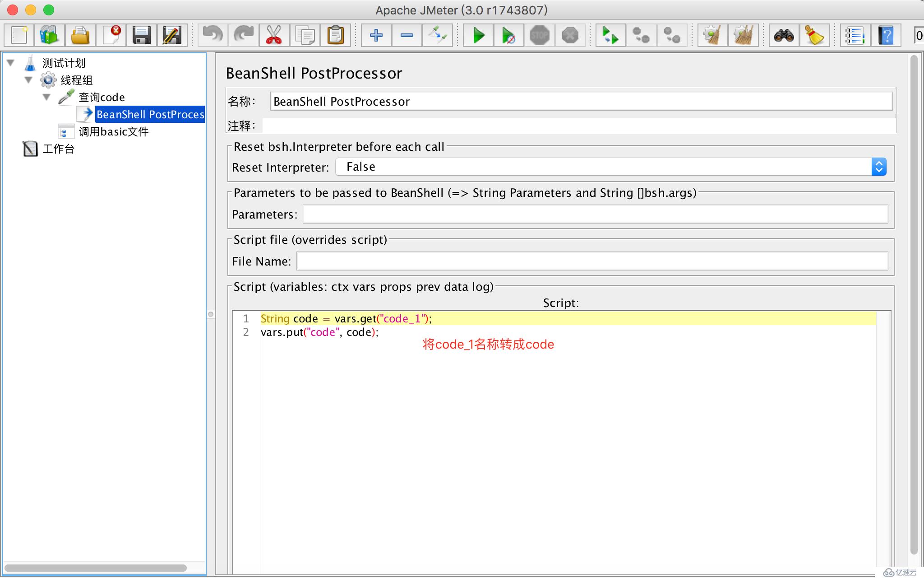Screen dimensions: 924x578
Task: Click the 名称 name input field
Action: [581, 102]
